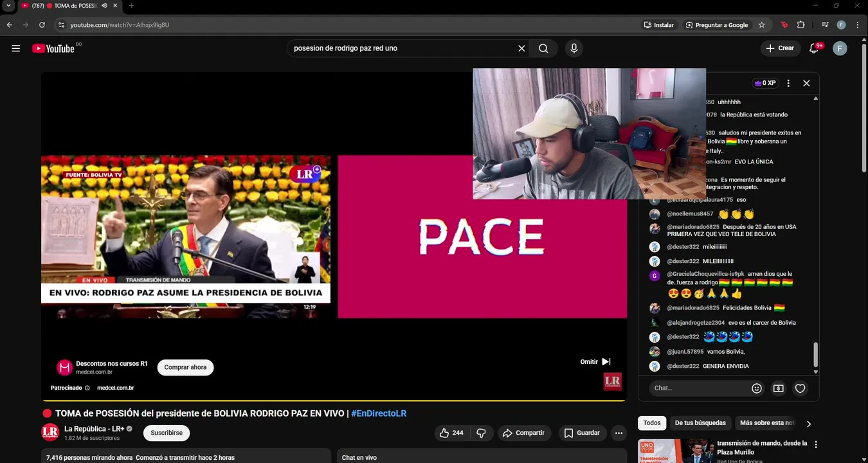Click site info icon in address bar
This screenshot has width=868, height=463.
point(61,25)
